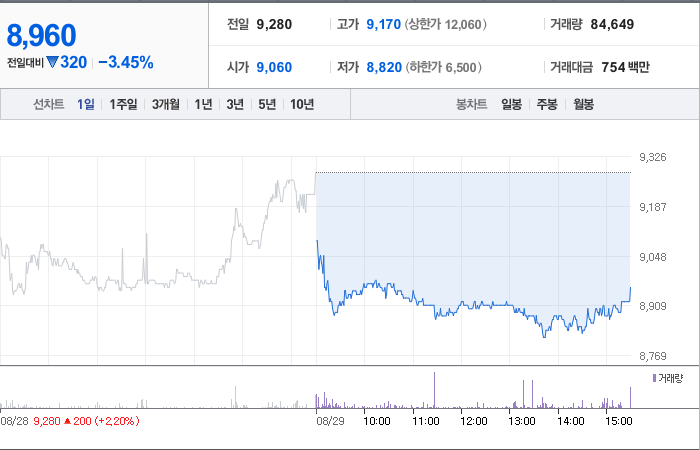The width and height of the screenshot is (700, 450).
Task: Click the red up-triangle next to 200
Action: pyautogui.click(x=67, y=421)
